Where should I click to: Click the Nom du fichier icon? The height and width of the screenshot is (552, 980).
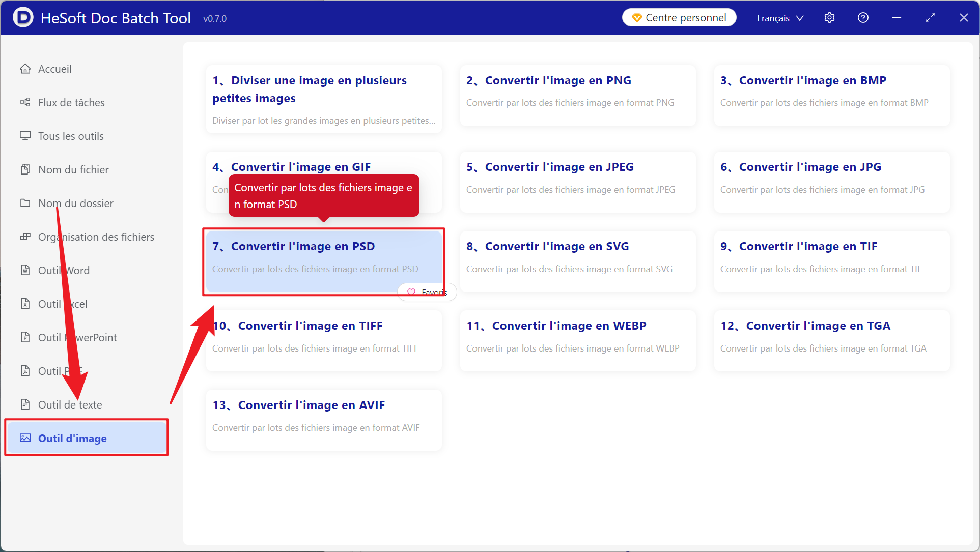(x=25, y=169)
